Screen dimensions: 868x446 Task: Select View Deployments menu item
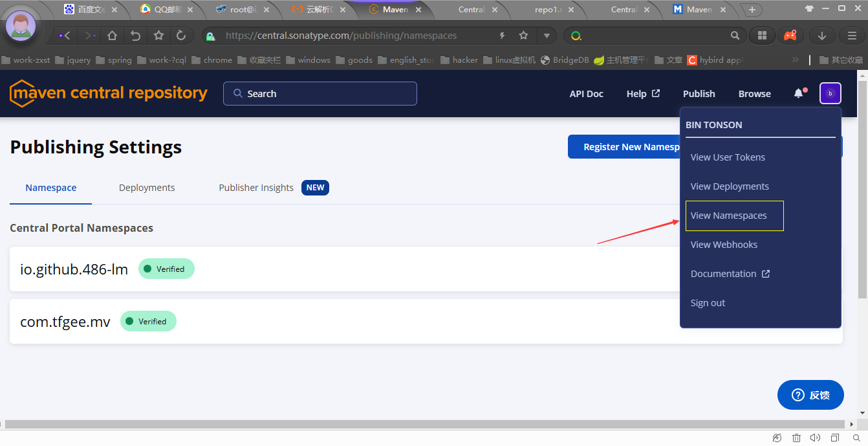coord(730,186)
